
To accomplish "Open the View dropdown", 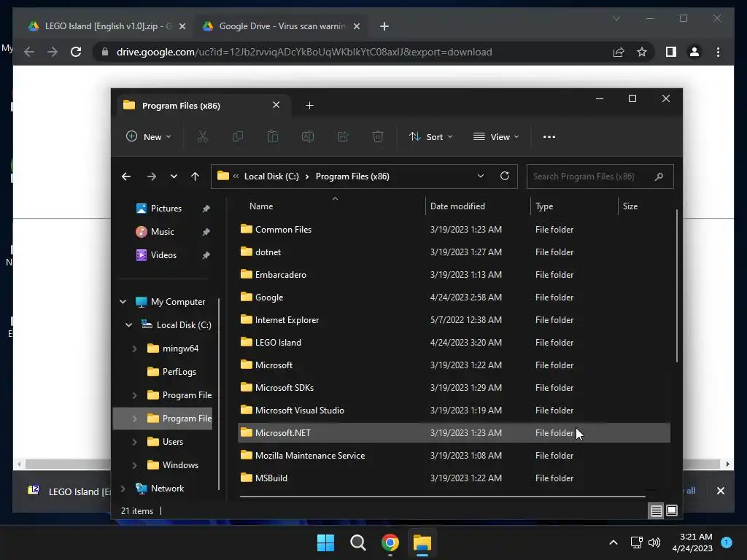I will 496,136.
